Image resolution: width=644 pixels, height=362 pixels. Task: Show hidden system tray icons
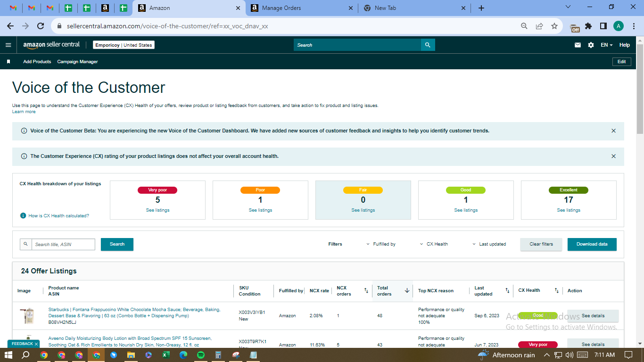click(547, 355)
